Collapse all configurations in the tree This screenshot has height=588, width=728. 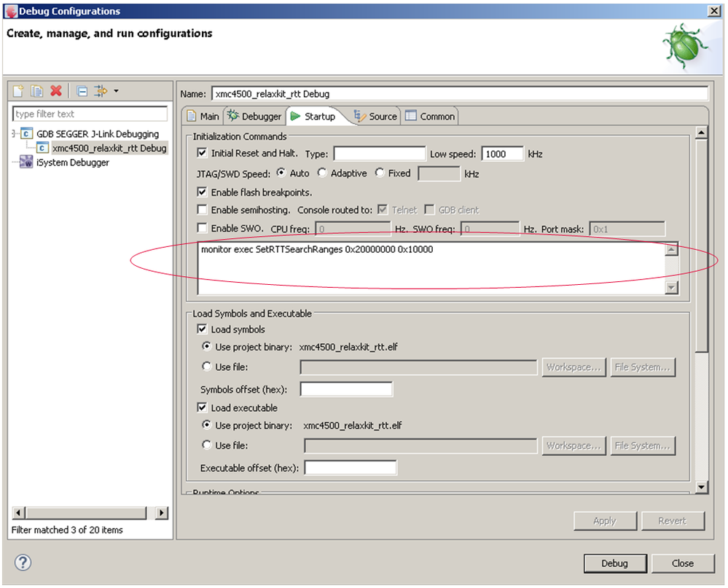(82, 90)
